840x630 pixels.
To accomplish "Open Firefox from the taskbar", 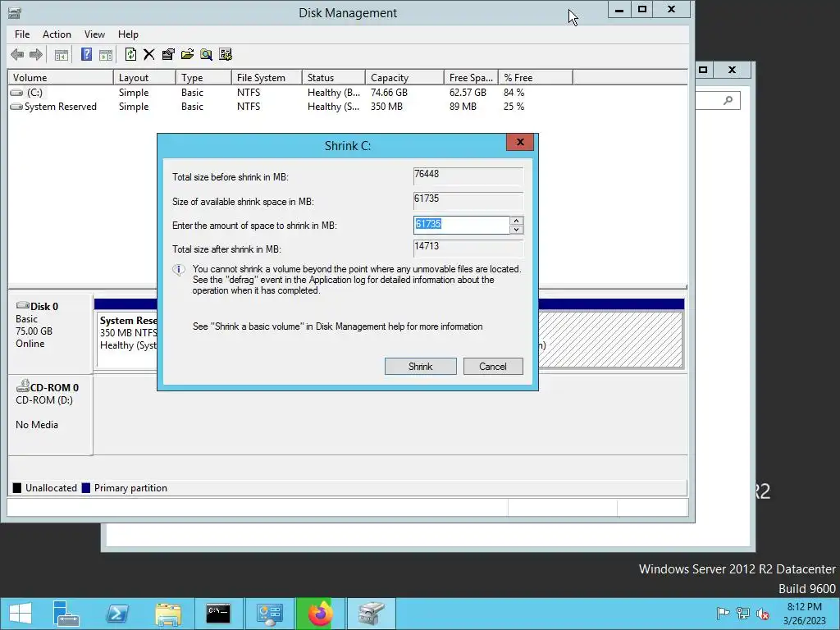I will 321,614.
